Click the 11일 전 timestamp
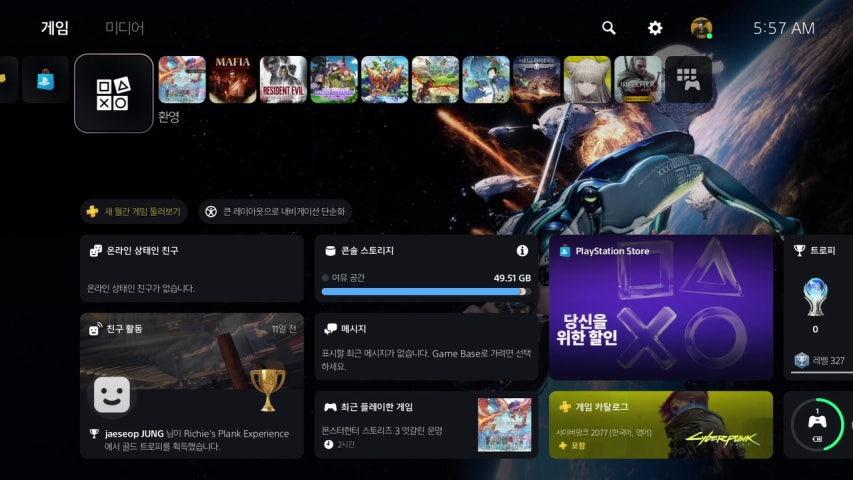The width and height of the screenshot is (853, 480). coord(284,329)
